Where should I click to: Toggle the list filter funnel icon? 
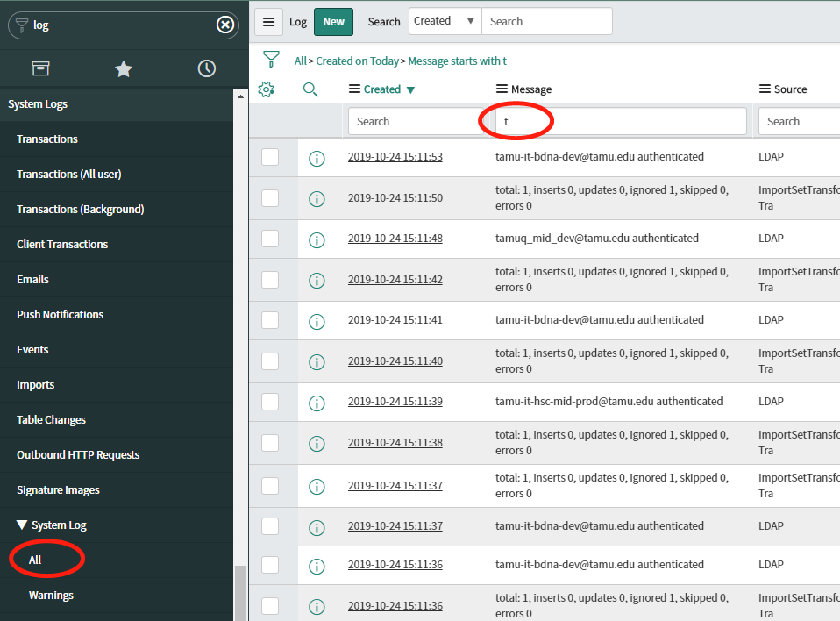272,60
